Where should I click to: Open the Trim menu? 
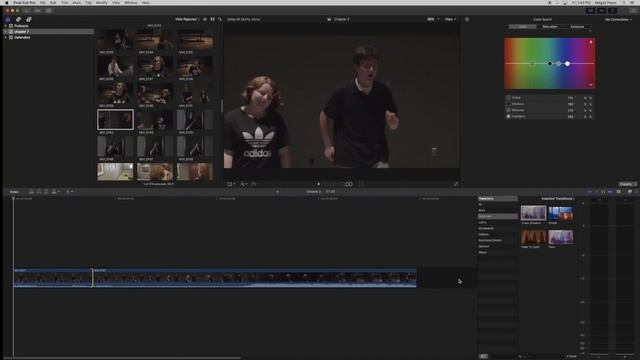64,2
